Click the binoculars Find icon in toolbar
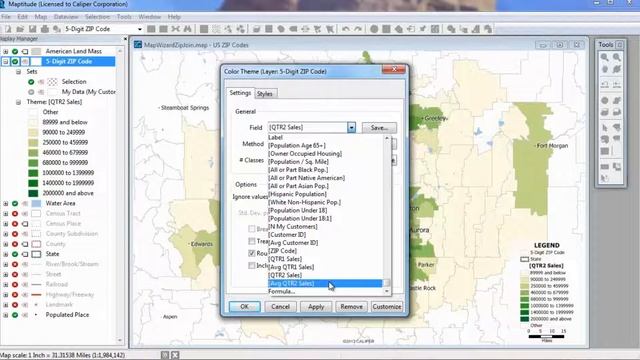This screenshot has height=360, width=640. (x=187, y=29)
